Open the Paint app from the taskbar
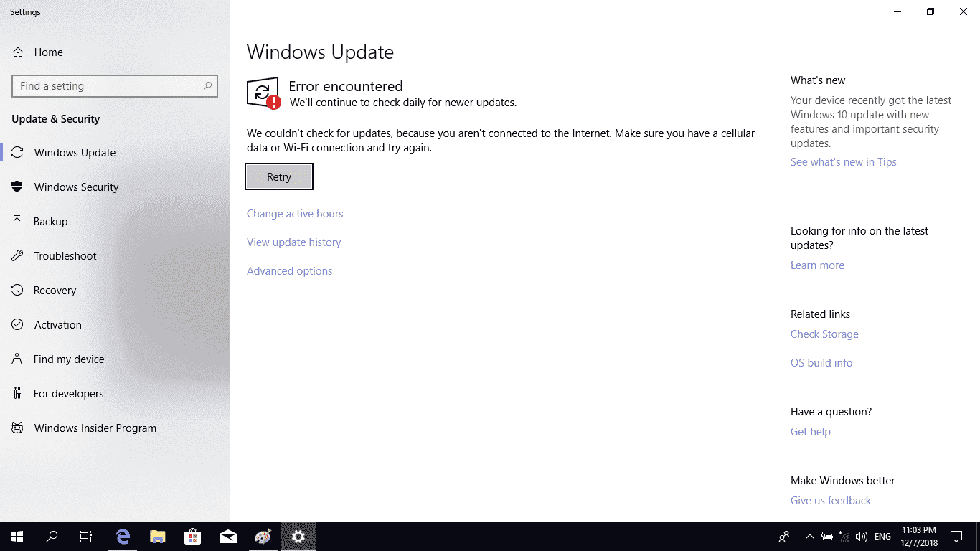980x551 pixels. (x=263, y=537)
